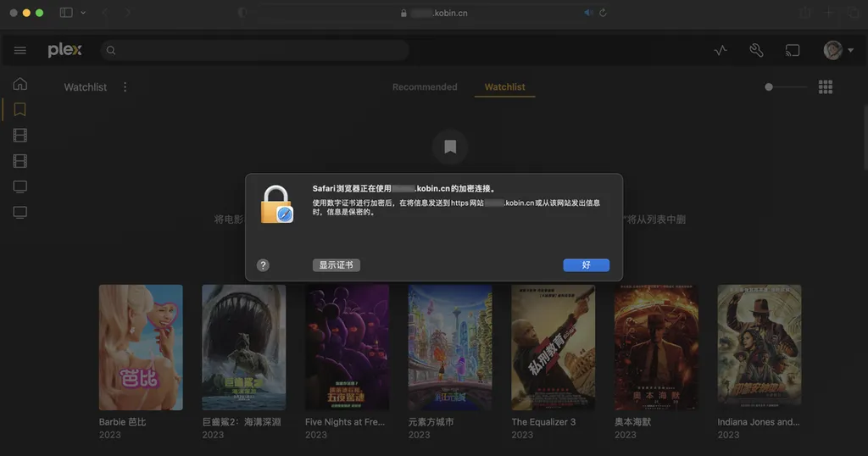Open the 奥本海默 poster
Screen dimensions: 868x456
tap(656, 348)
